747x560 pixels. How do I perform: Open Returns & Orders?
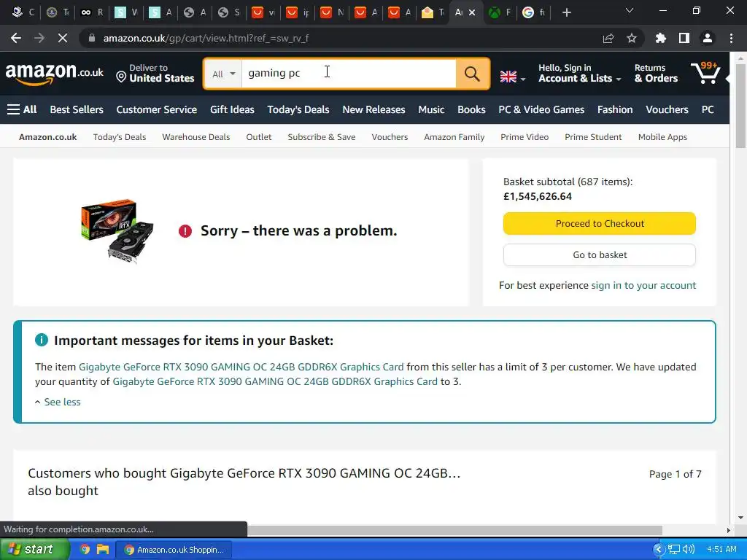coord(656,74)
